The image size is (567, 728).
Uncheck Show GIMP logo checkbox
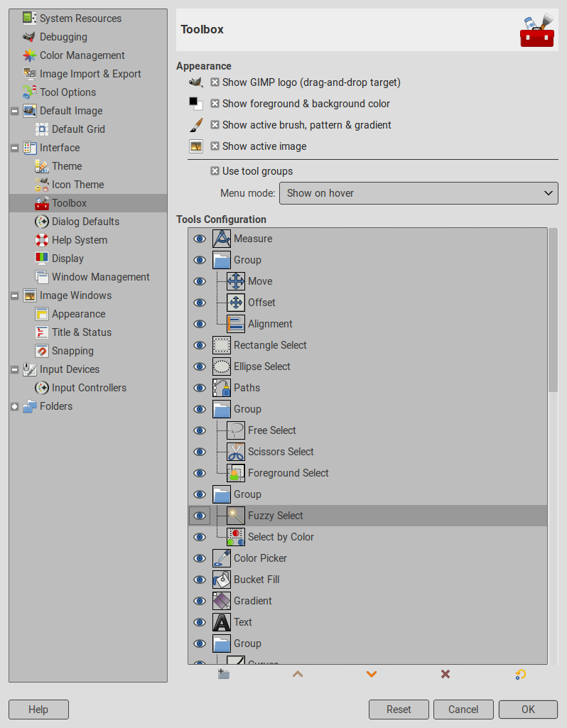pos(215,82)
